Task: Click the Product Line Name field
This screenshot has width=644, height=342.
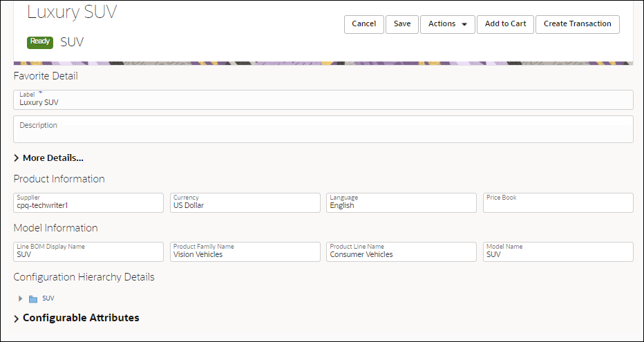Action: tap(401, 252)
